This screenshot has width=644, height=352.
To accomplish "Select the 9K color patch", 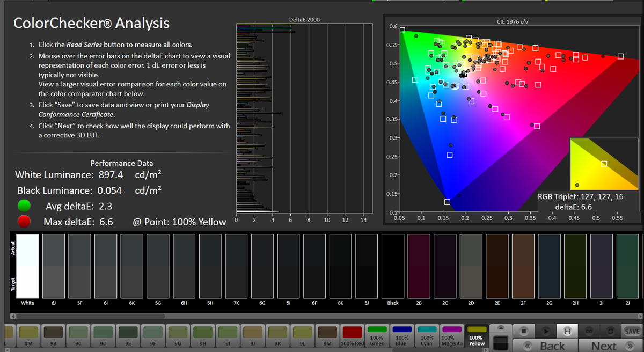I will click(x=277, y=336).
